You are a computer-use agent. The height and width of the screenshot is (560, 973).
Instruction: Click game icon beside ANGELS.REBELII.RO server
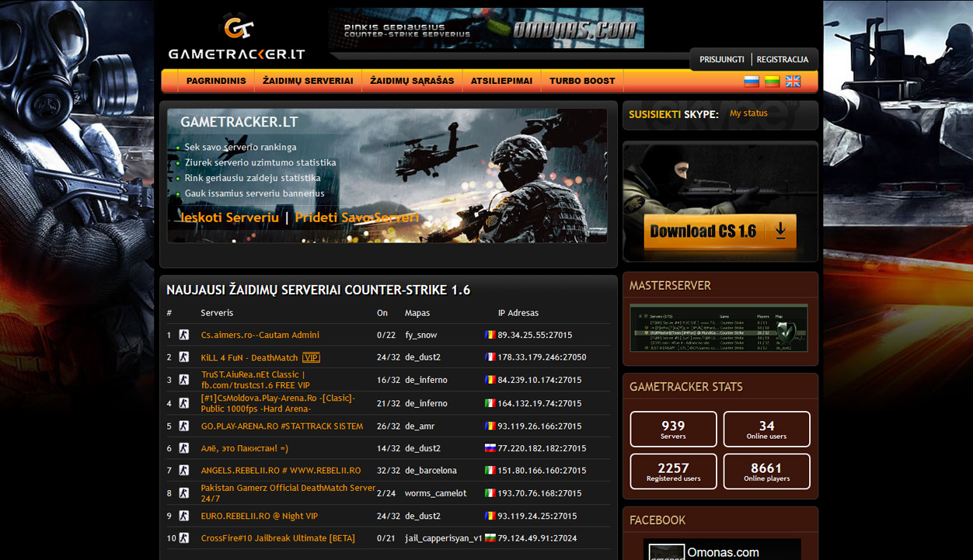pos(184,470)
